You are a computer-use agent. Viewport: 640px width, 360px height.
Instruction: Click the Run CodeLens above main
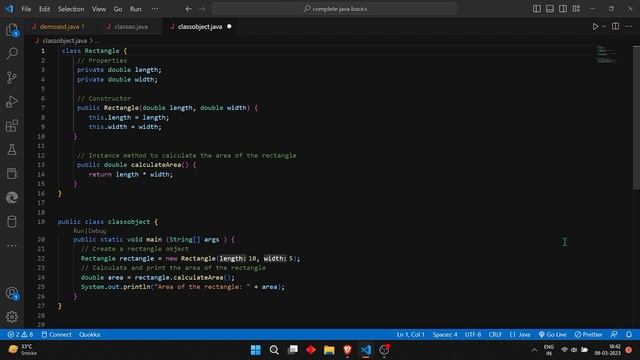[78, 231]
